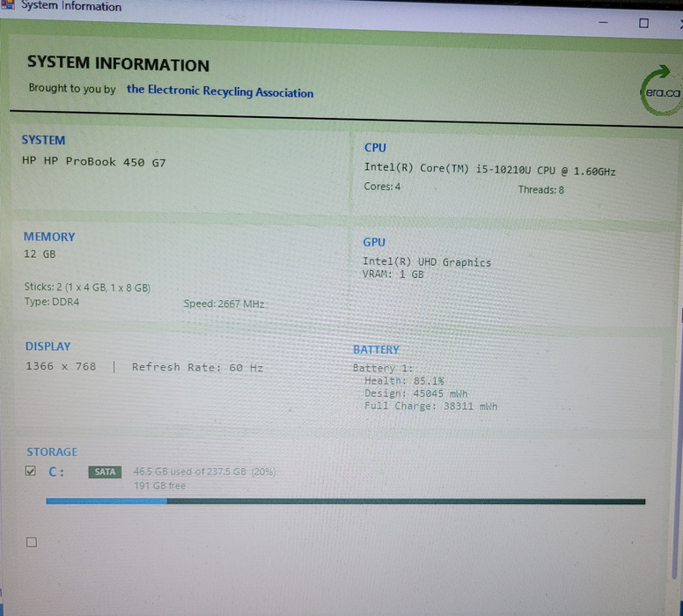
Task: Click the Brought to you by text
Action: tap(72, 88)
